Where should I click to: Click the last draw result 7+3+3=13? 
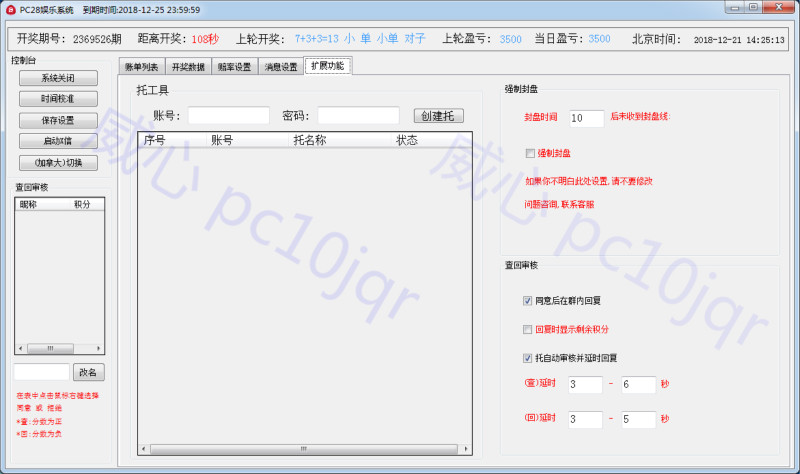[x=316, y=39]
